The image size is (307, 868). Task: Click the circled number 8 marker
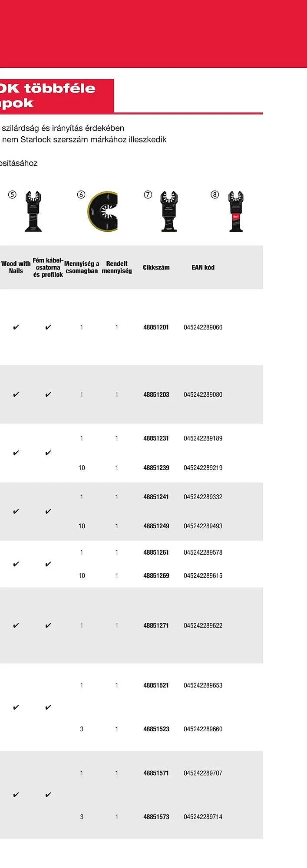click(x=215, y=194)
